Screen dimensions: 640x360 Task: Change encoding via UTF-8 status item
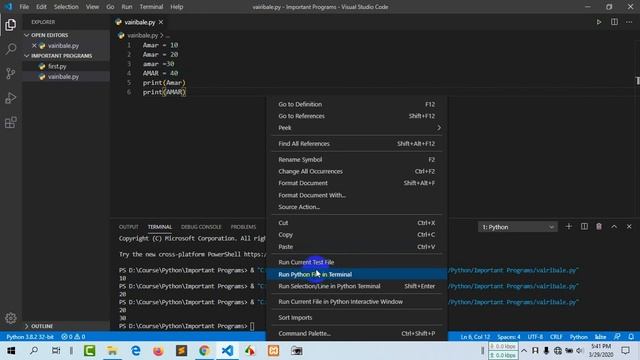(x=535, y=337)
